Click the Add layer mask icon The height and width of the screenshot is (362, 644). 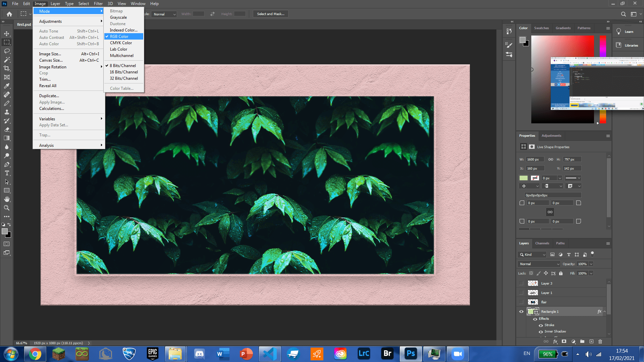pyautogui.click(x=564, y=342)
